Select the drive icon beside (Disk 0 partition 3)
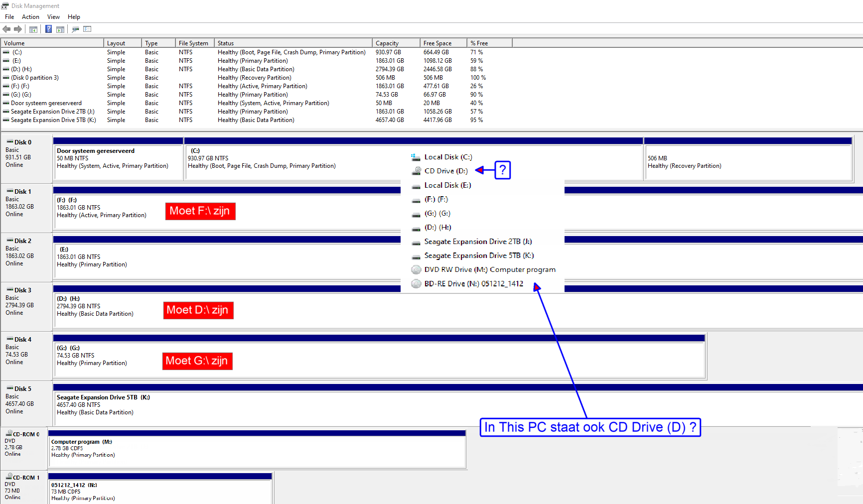 pyautogui.click(x=6, y=78)
